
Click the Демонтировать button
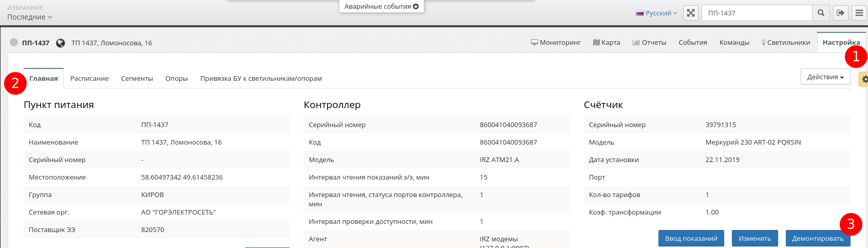[817, 238]
